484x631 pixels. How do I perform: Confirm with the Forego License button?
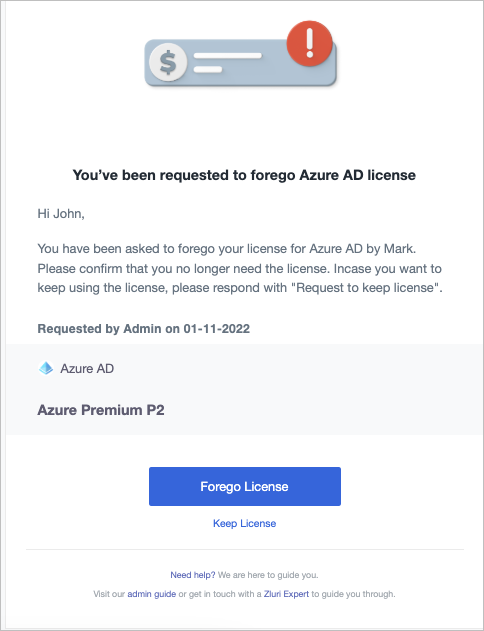[x=245, y=486]
